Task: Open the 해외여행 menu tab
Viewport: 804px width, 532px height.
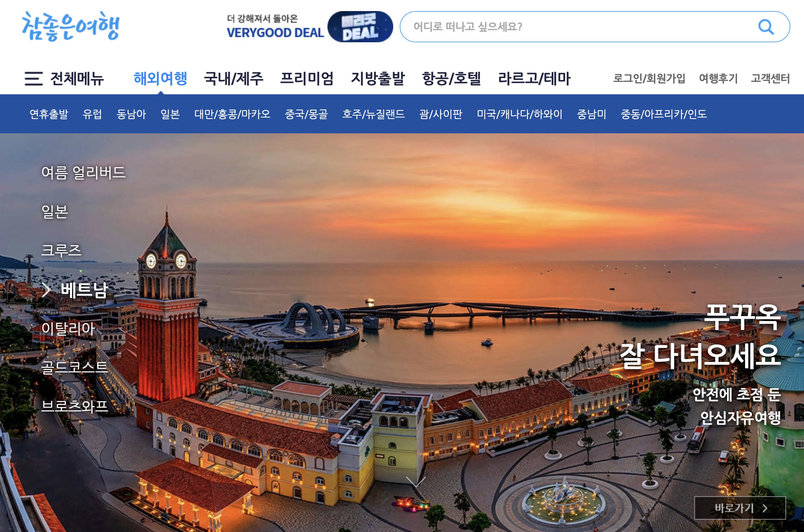Action: tap(160, 78)
